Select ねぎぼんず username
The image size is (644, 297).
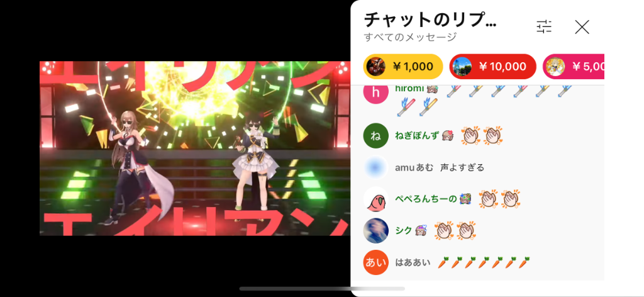pos(417,135)
